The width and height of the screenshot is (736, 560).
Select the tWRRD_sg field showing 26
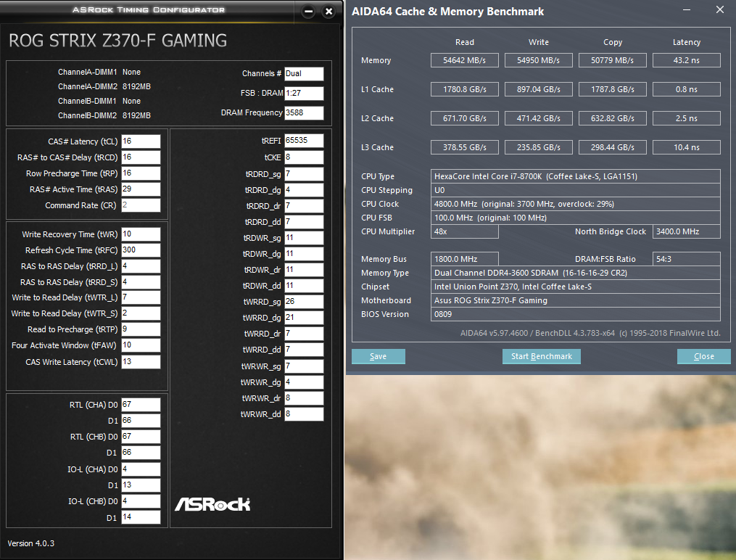[304, 302]
